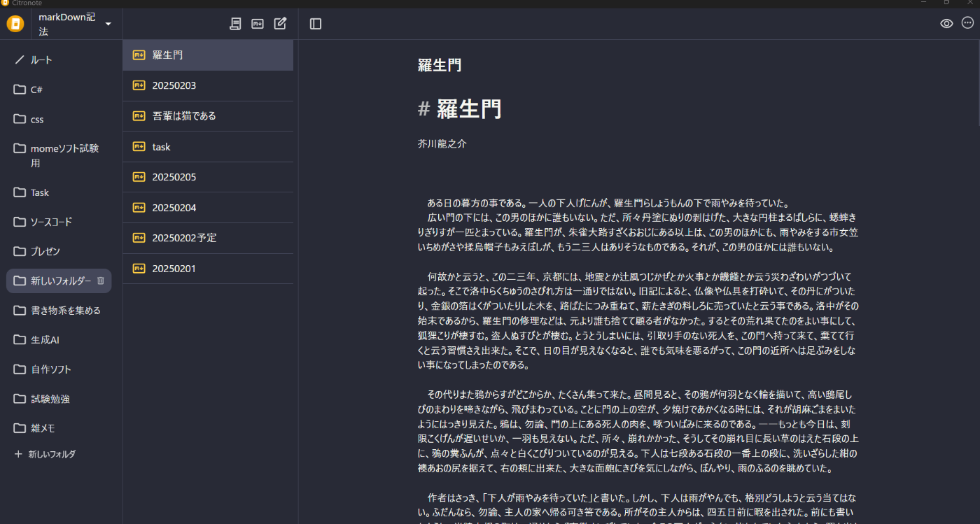Image resolution: width=980 pixels, height=524 pixels.
Task: Open the 生成AI folder
Action: click(59, 339)
